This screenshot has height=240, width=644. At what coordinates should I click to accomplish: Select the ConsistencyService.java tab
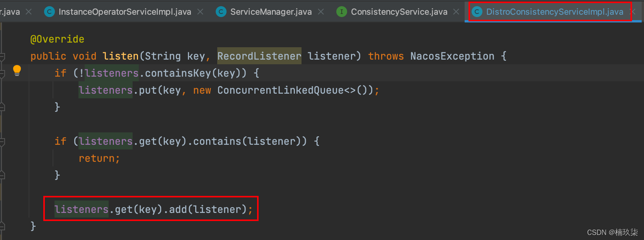399,12
